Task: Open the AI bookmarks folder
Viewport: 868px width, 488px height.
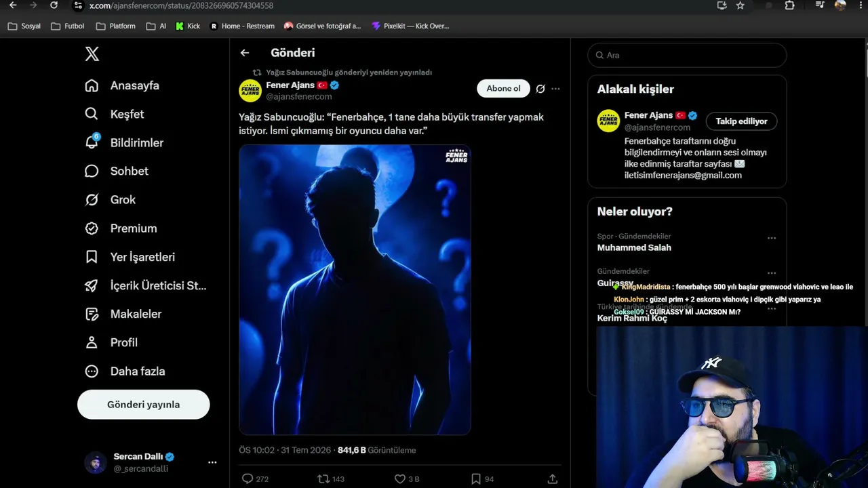Action: [x=156, y=26]
